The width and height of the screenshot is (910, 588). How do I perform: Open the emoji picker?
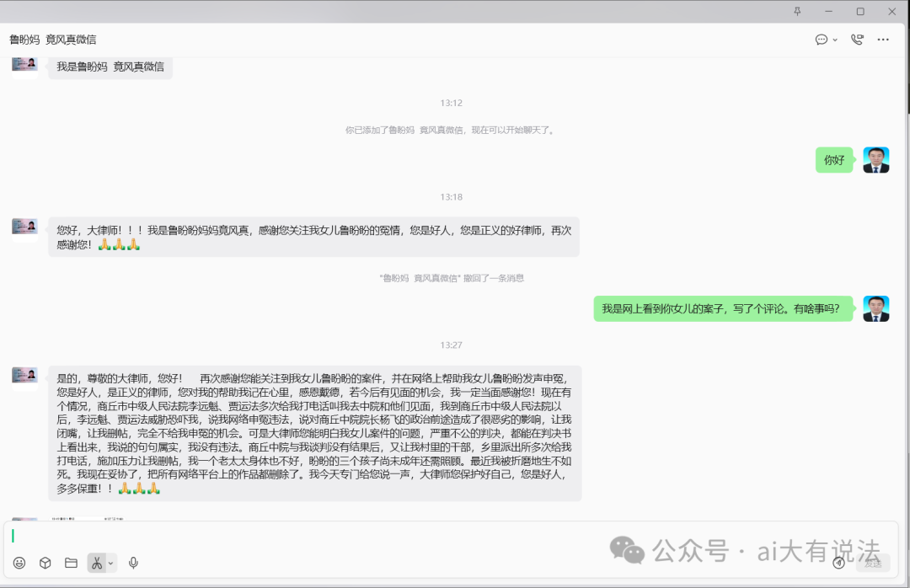[19, 563]
